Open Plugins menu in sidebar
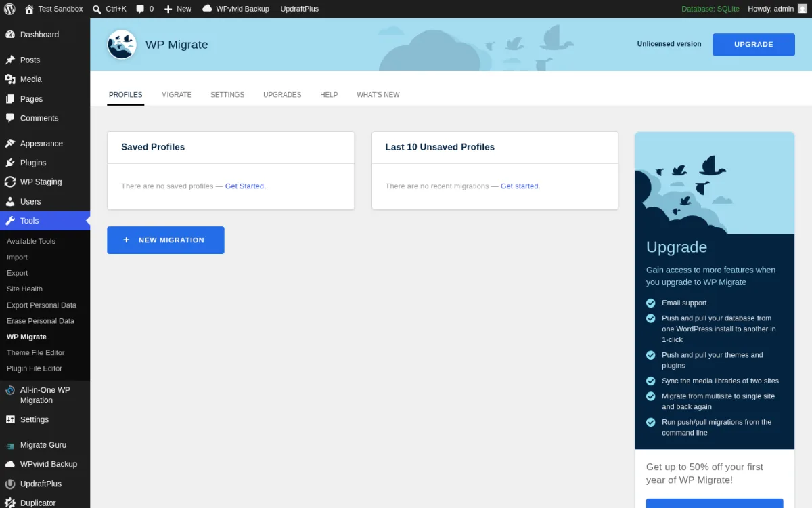 45,163
